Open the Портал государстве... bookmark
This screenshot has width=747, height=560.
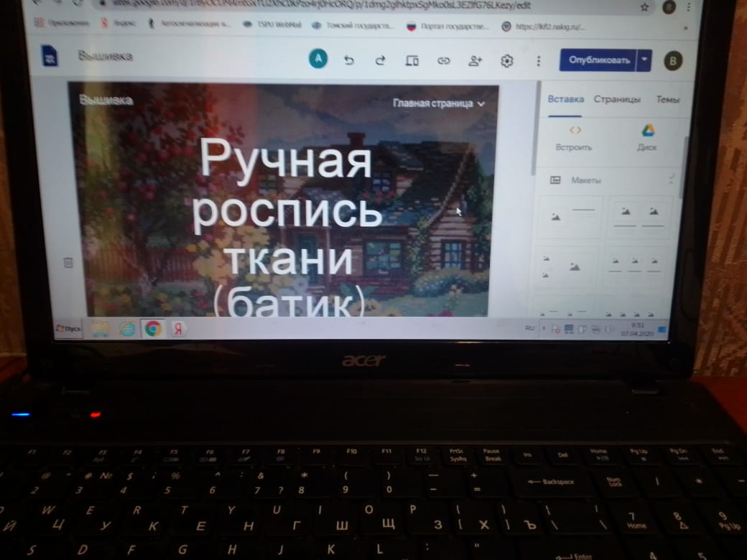[447, 26]
